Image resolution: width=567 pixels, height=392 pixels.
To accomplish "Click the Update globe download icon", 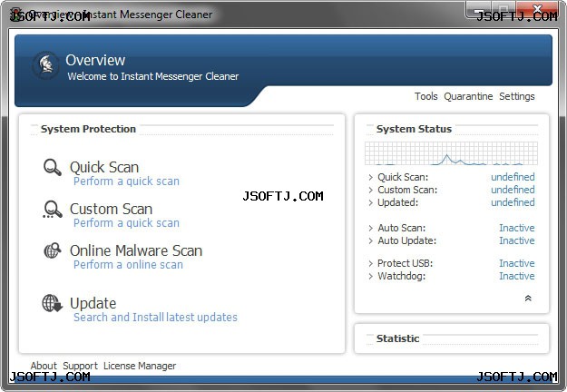I will (x=53, y=303).
